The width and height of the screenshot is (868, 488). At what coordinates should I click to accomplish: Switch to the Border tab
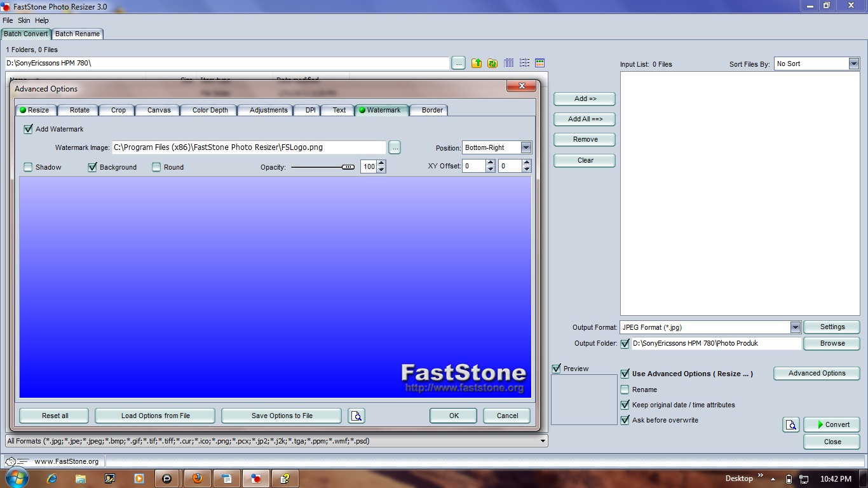(x=432, y=110)
